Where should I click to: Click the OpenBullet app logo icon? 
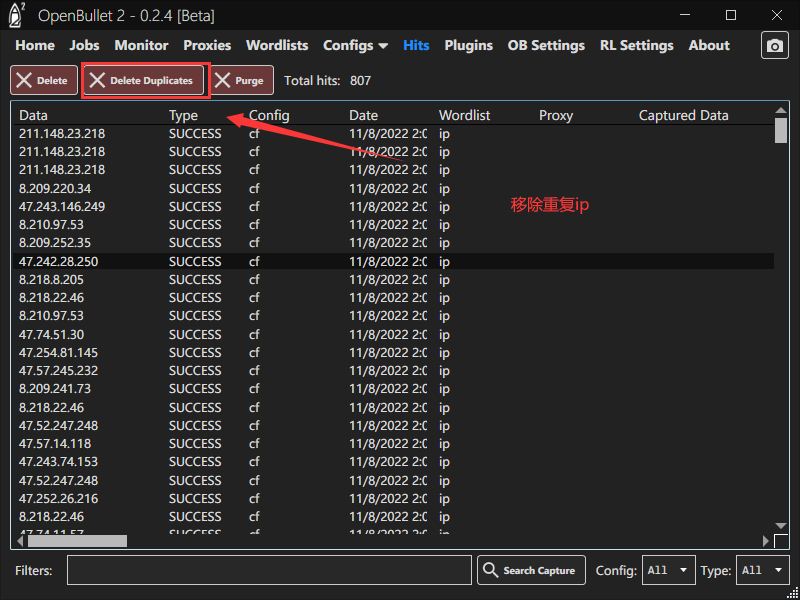click(17, 15)
